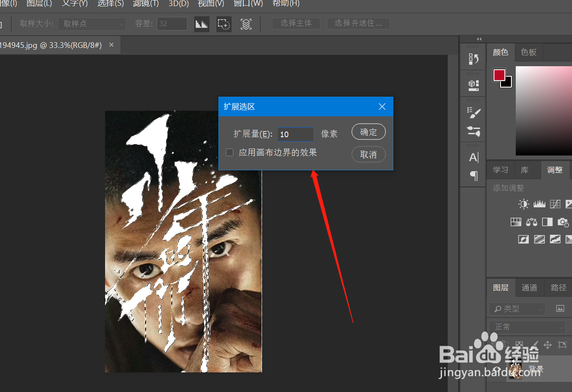Click 确定 in the expand selection dialog
The image size is (572, 392).
[368, 132]
